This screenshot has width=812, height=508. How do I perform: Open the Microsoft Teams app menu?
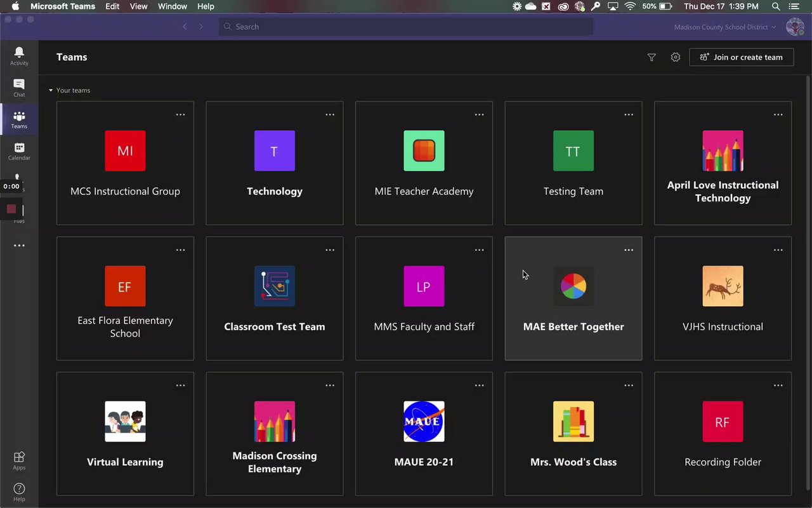pyautogui.click(x=63, y=6)
